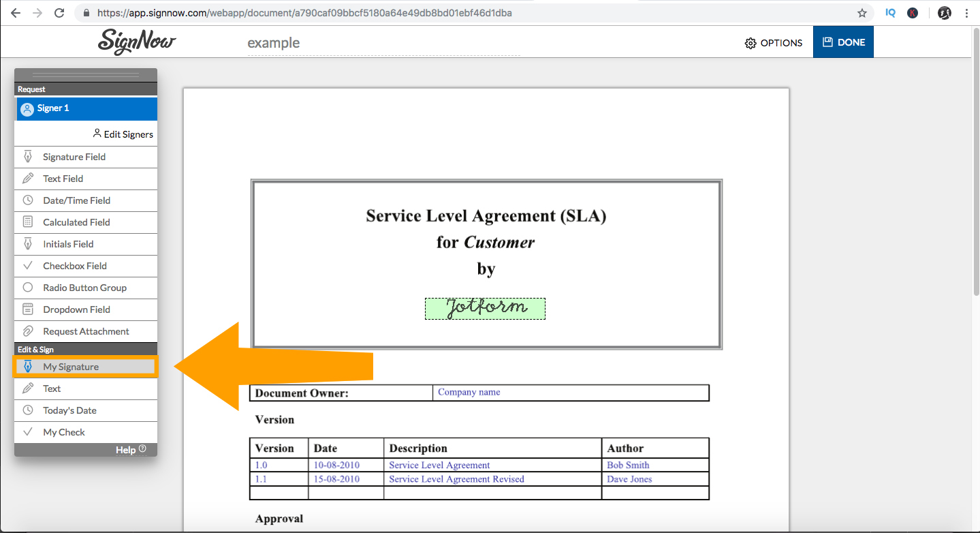
Task: Add a Dropdown Field
Action: pos(86,309)
